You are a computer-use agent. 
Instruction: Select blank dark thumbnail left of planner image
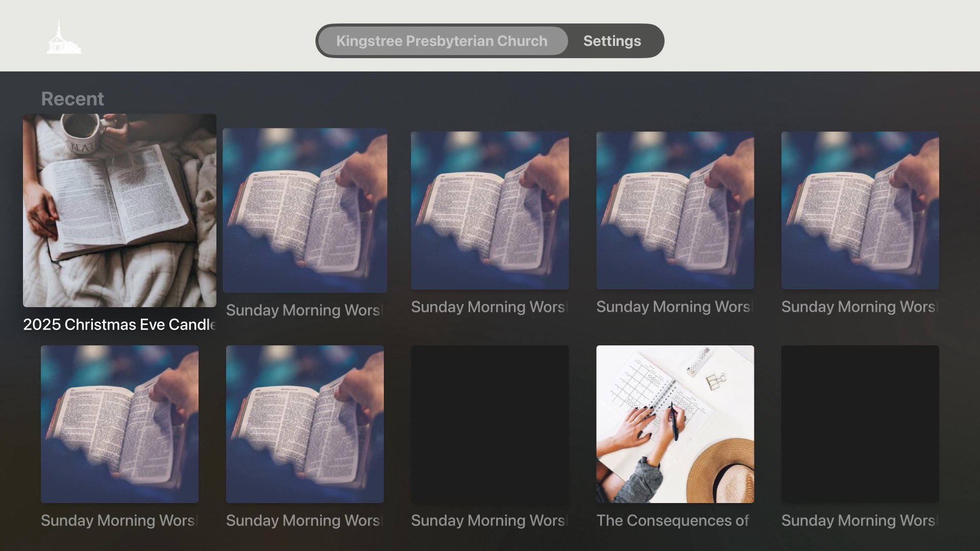pos(489,424)
